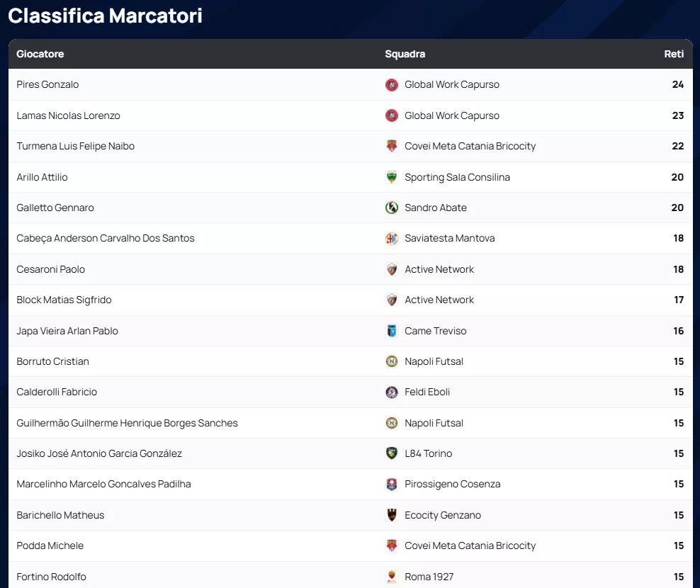Click the L84 Torino team logo
The width and height of the screenshot is (700, 588).
pos(392,453)
